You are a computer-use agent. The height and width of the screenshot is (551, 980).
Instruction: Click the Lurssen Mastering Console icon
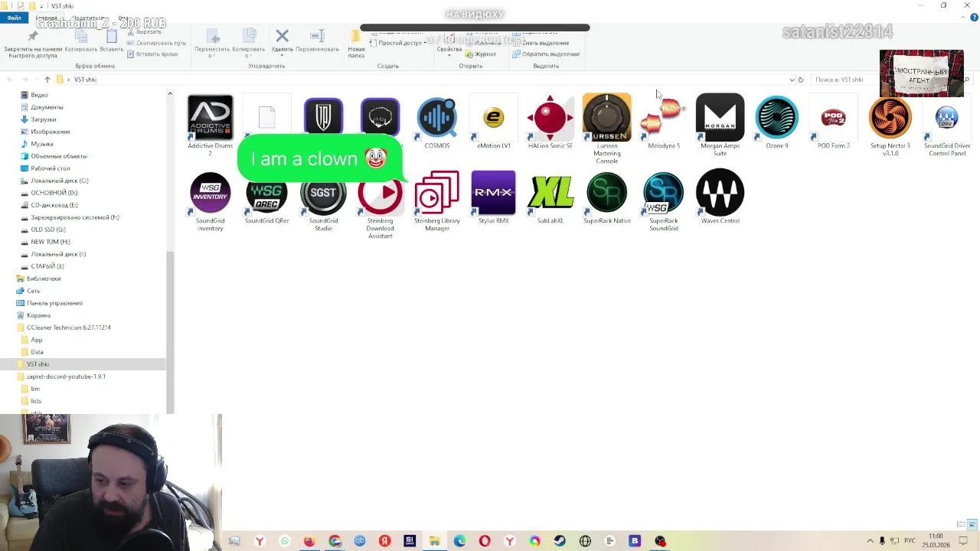(x=607, y=118)
